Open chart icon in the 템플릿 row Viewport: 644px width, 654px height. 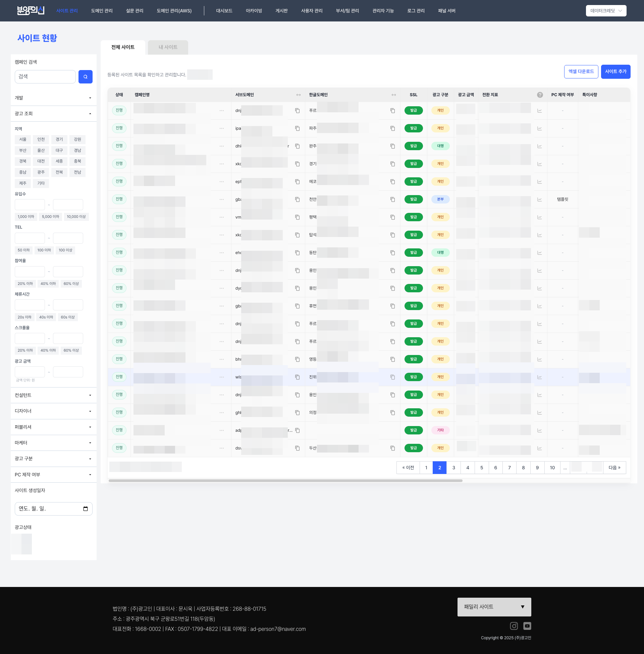pyautogui.click(x=539, y=200)
